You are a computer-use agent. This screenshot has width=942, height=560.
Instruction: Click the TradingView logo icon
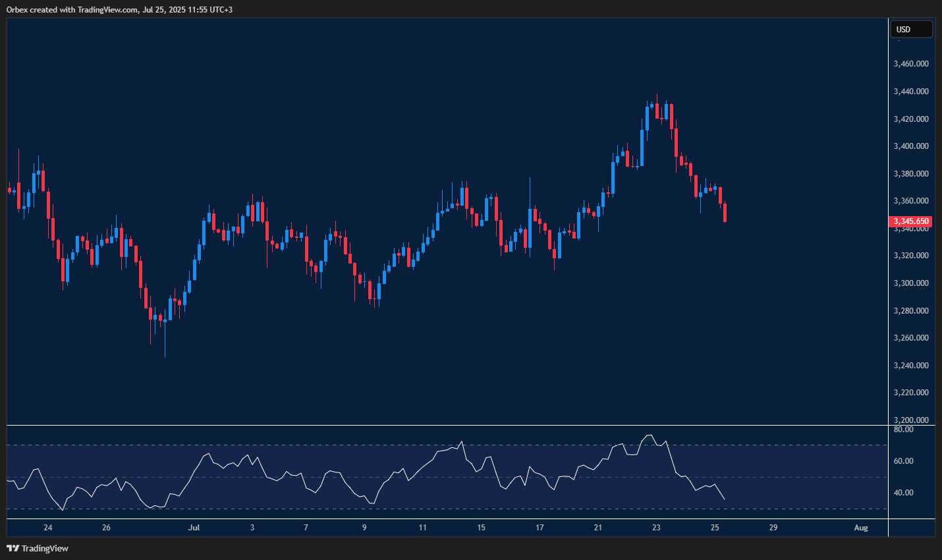click(x=13, y=548)
